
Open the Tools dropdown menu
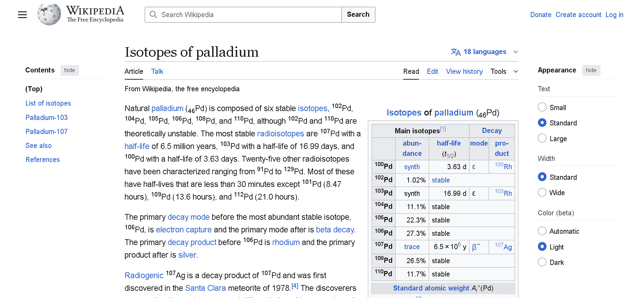pyautogui.click(x=504, y=71)
